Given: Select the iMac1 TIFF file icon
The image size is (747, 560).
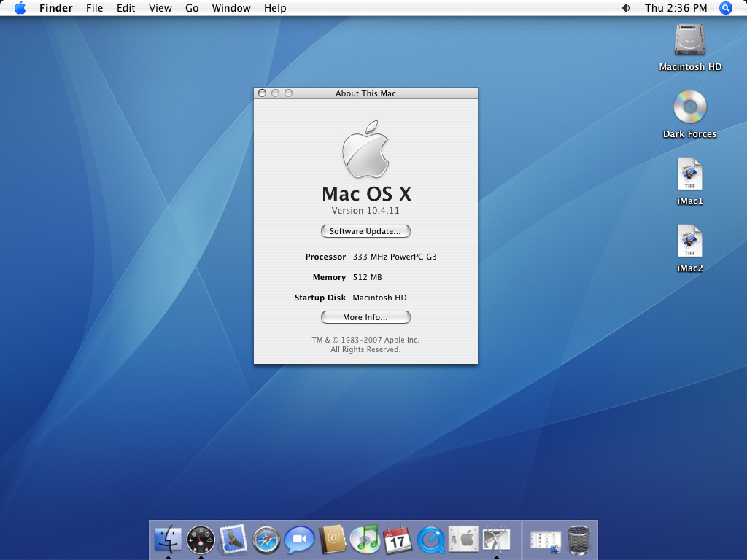Looking at the screenshot, I should [x=690, y=174].
